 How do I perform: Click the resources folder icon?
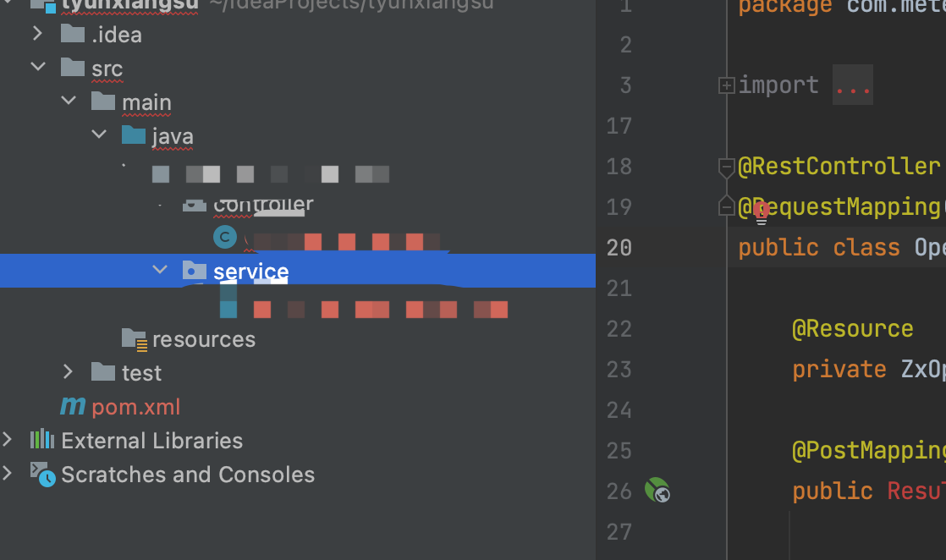tap(134, 339)
